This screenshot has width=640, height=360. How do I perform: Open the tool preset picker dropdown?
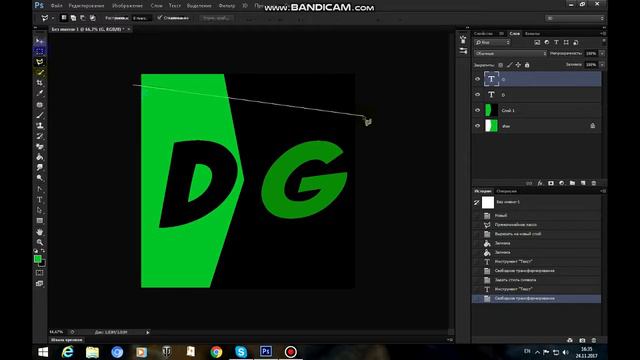pos(53,18)
